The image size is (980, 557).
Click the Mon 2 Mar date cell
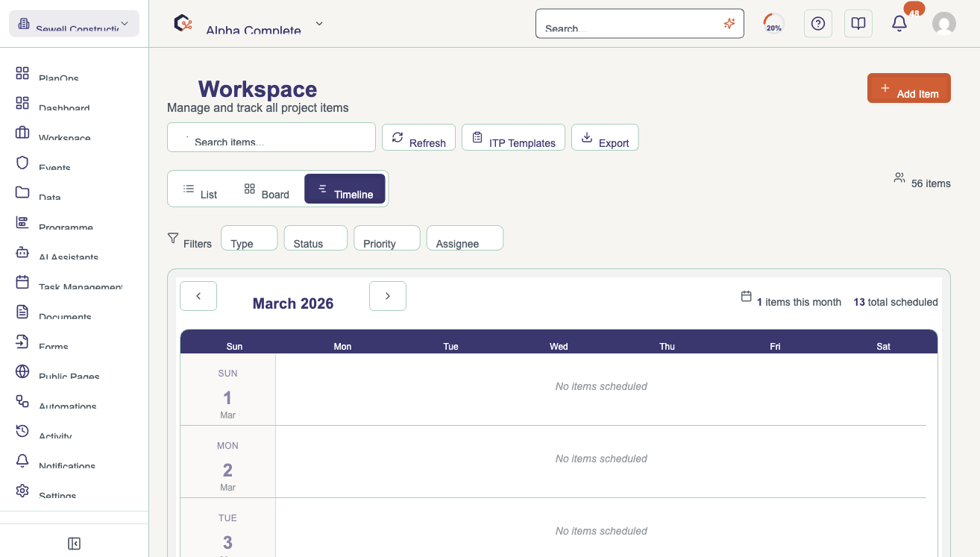pyautogui.click(x=227, y=462)
